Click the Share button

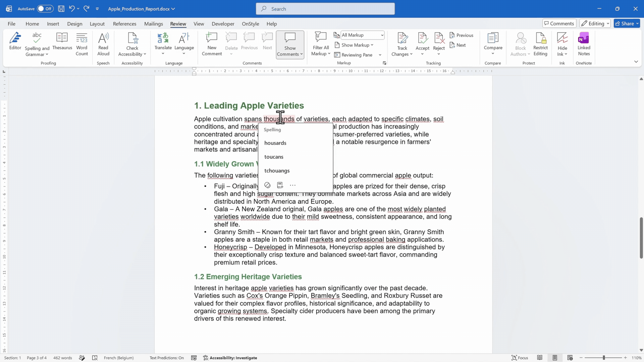627,23
